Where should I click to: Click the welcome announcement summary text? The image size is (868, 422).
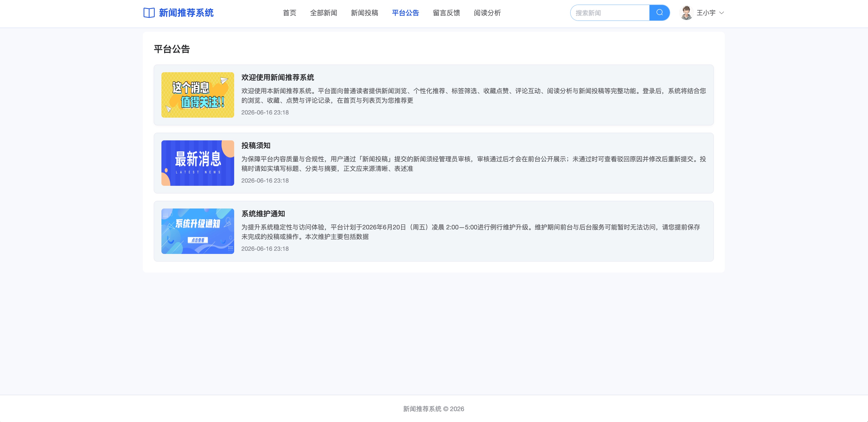pos(473,96)
